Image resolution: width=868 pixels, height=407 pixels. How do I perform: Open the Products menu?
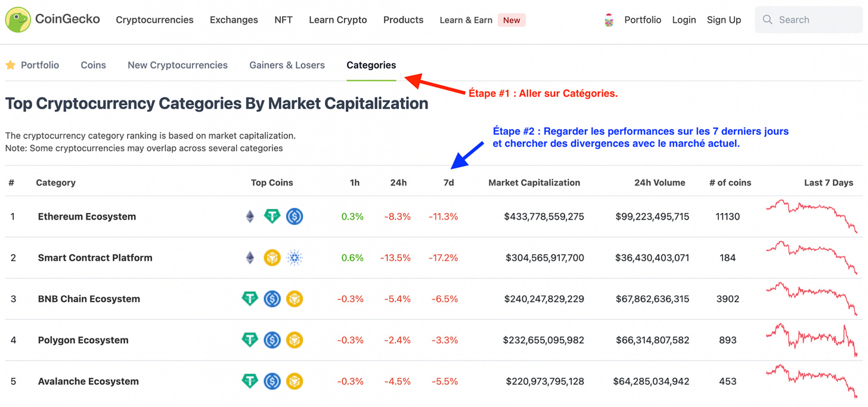point(403,20)
